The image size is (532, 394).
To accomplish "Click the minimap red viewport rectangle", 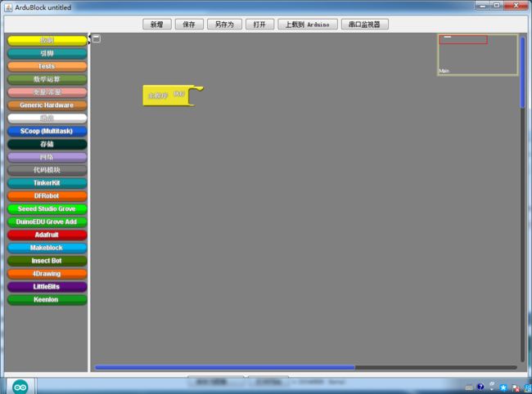I will [463, 39].
